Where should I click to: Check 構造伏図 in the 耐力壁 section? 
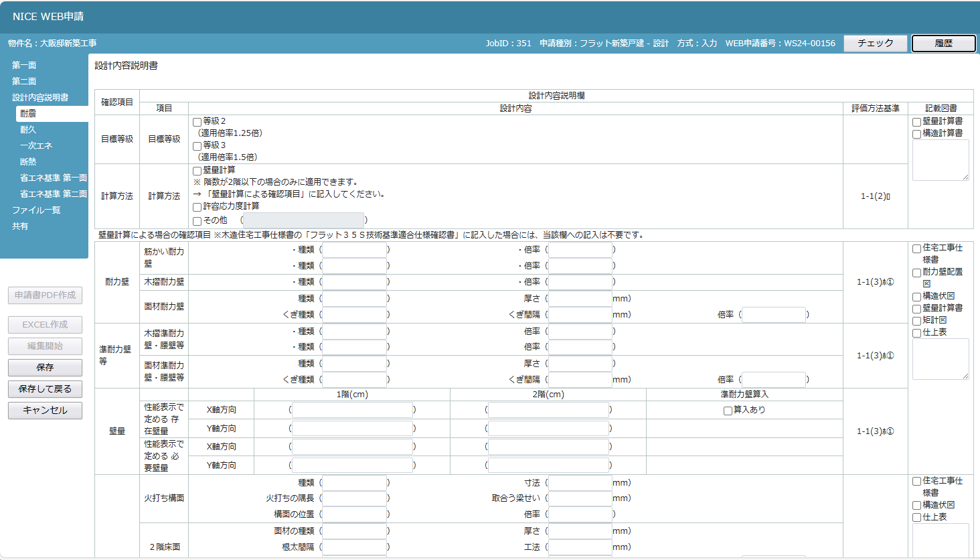click(917, 297)
